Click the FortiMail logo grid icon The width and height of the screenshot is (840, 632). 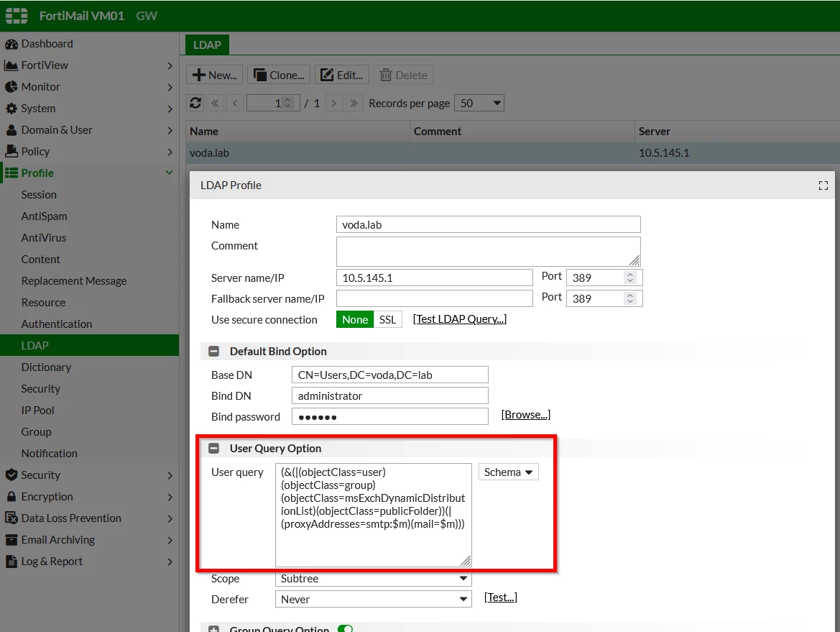(x=17, y=16)
